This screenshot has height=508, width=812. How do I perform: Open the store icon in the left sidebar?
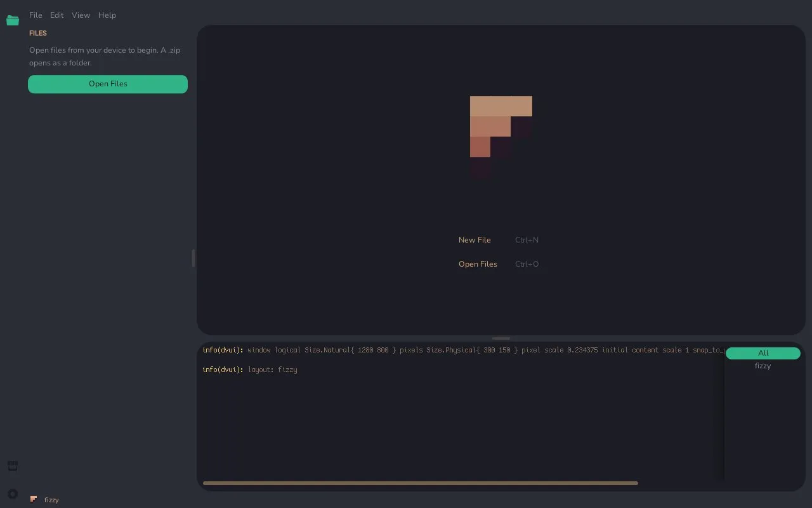point(13,466)
